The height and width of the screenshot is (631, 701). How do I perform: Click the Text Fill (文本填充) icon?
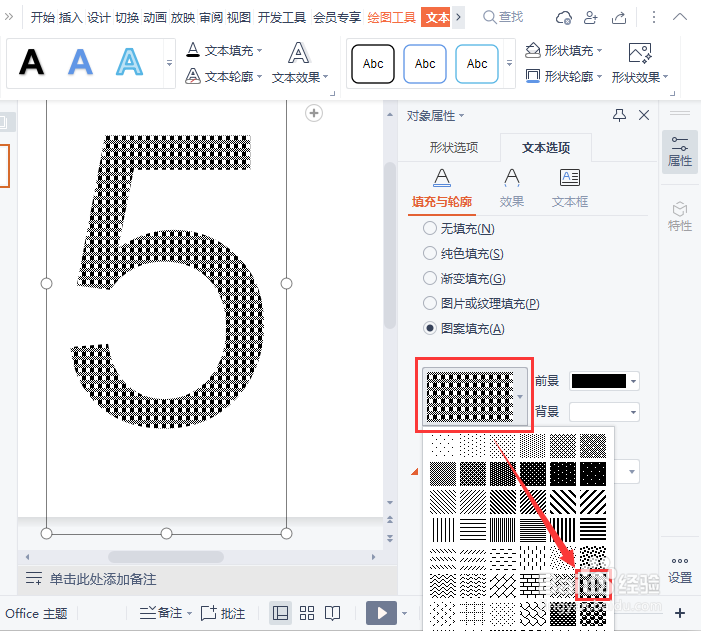193,50
